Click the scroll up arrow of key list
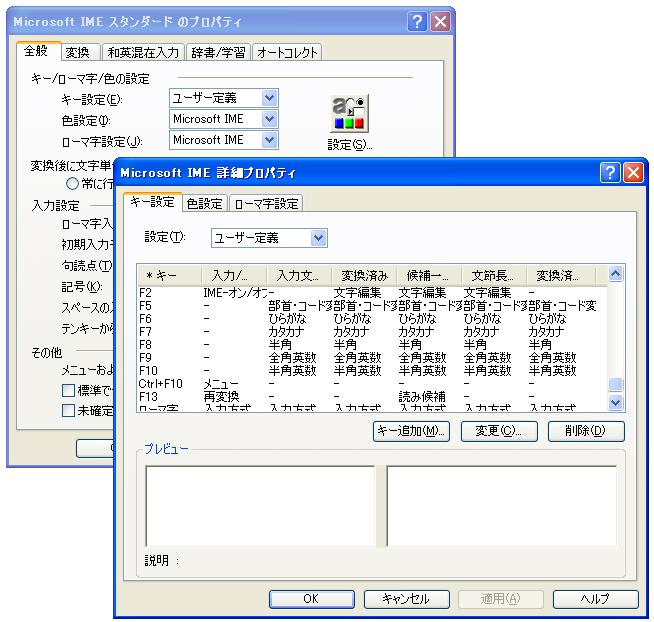The width and height of the screenshot is (654, 622). 616,274
